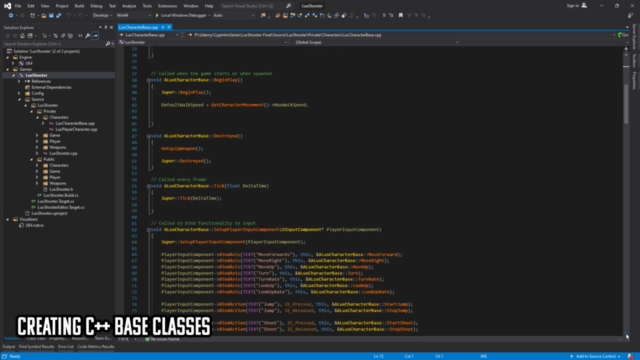640x360 pixels.
Task: Click the bookmark toolbar icon
Action: coord(401,16)
